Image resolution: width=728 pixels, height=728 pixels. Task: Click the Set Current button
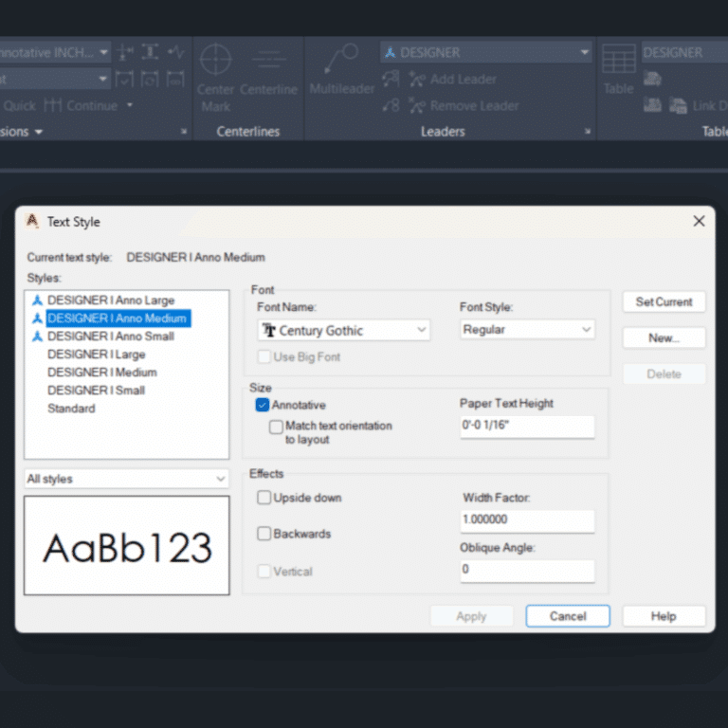(x=664, y=301)
